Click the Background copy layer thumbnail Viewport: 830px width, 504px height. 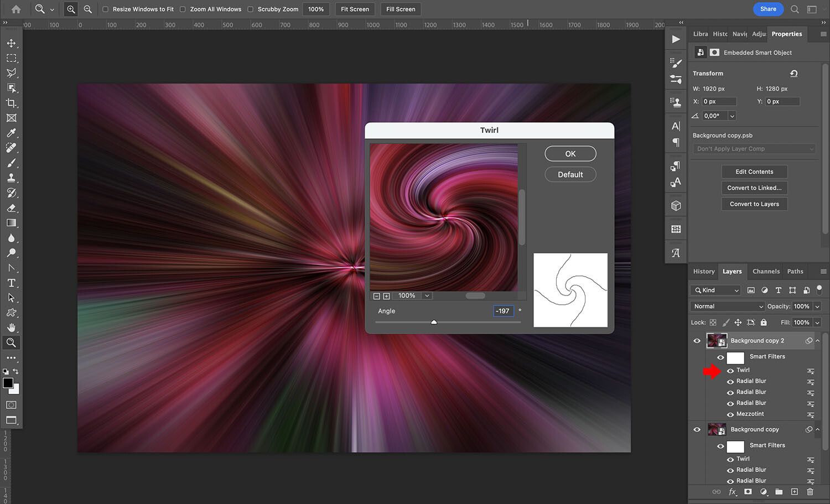[717, 429]
